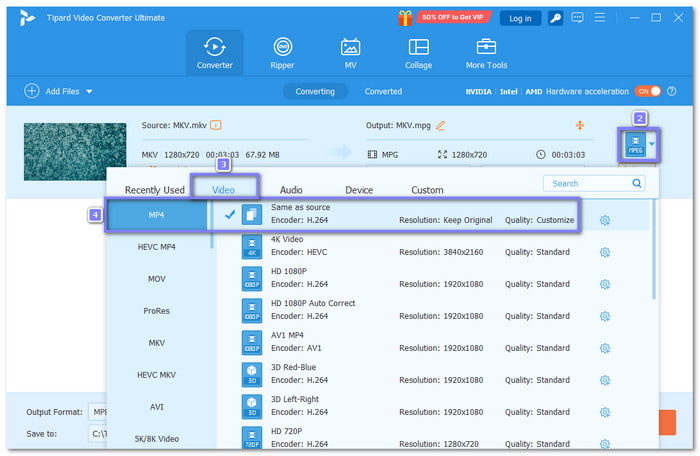This screenshot has width=700, height=456.
Task: Click the hardware acceleration help icon
Action: 671,91
